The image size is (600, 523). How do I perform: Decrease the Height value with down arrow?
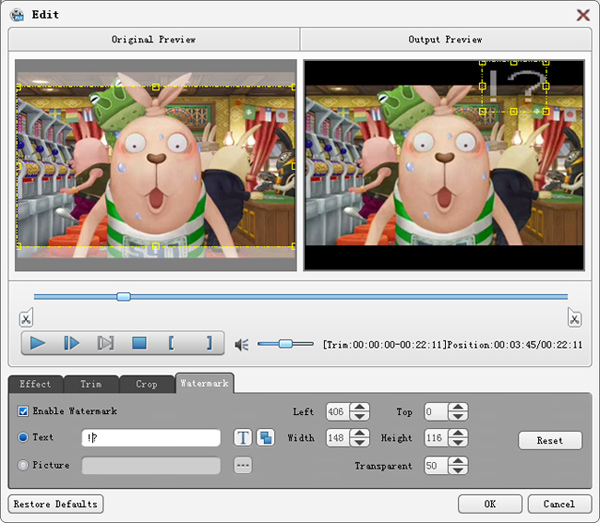click(458, 442)
